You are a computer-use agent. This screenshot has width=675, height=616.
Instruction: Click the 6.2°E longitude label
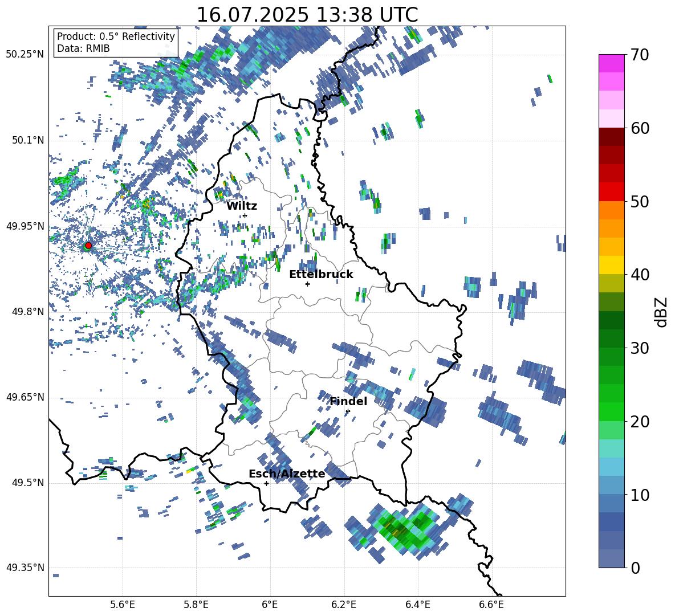coord(344,605)
